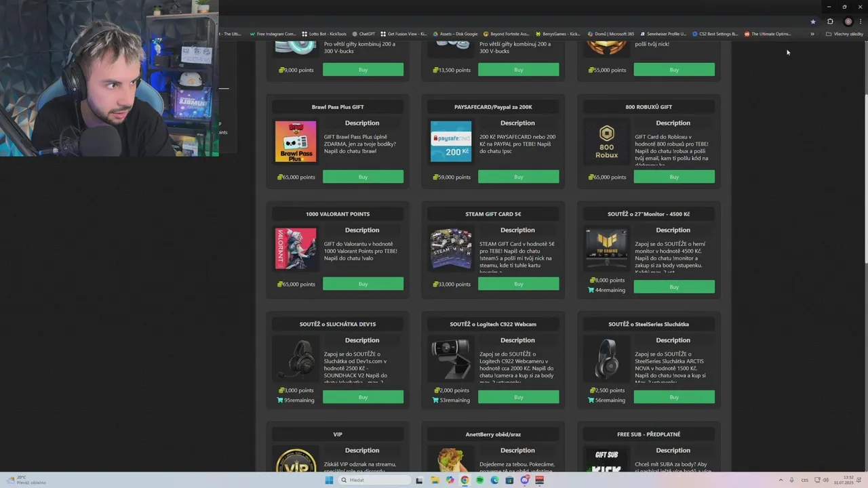Image resolution: width=868 pixels, height=488 pixels.
Task: Click the TUF Gaming monitor product image
Action: [x=606, y=249]
